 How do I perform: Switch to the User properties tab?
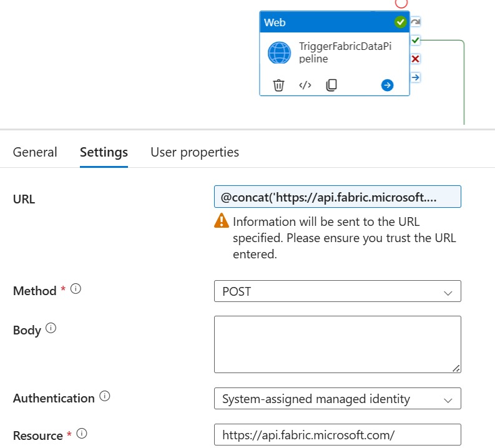(x=195, y=152)
